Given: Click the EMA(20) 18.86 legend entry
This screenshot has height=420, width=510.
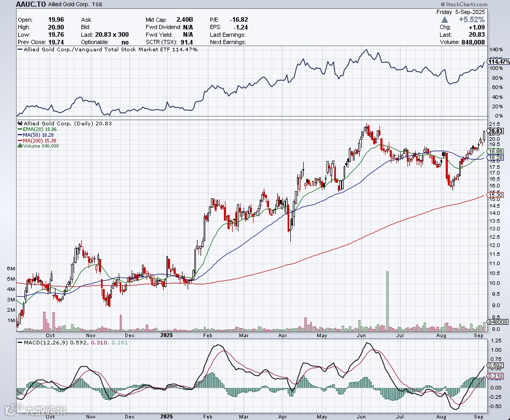Looking at the screenshot, I should (37, 129).
